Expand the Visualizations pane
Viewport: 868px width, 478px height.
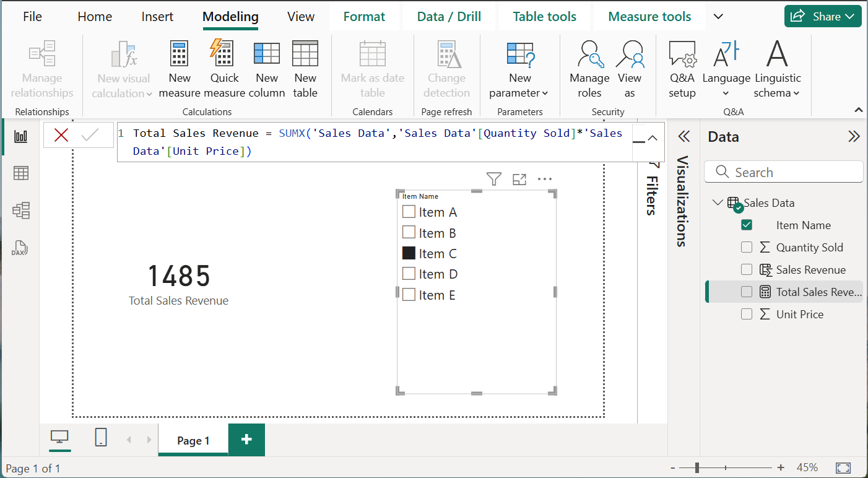pos(684,137)
